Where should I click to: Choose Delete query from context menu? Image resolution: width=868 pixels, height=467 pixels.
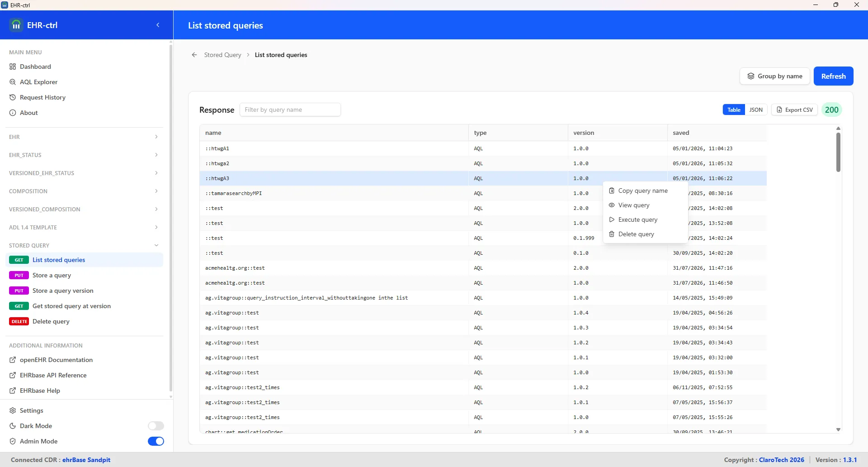coord(645,234)
